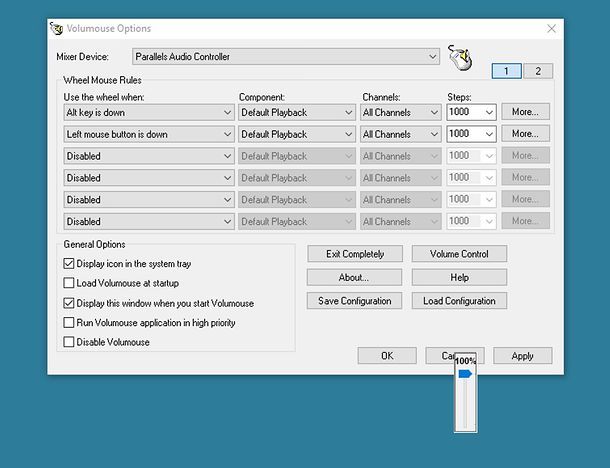Check Run Volumouse in high priority
Viewport: 610px width, 468px height.
(x=69, y=323)
